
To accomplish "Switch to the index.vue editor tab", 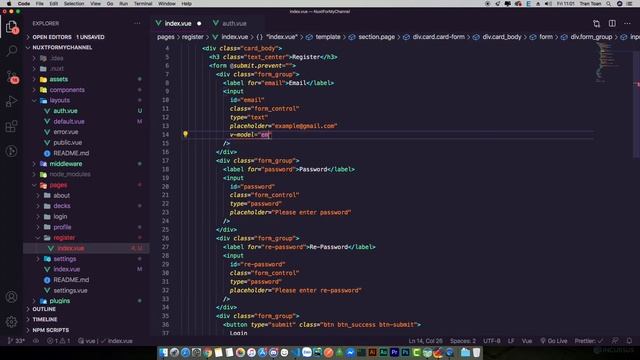I will 178,24.
